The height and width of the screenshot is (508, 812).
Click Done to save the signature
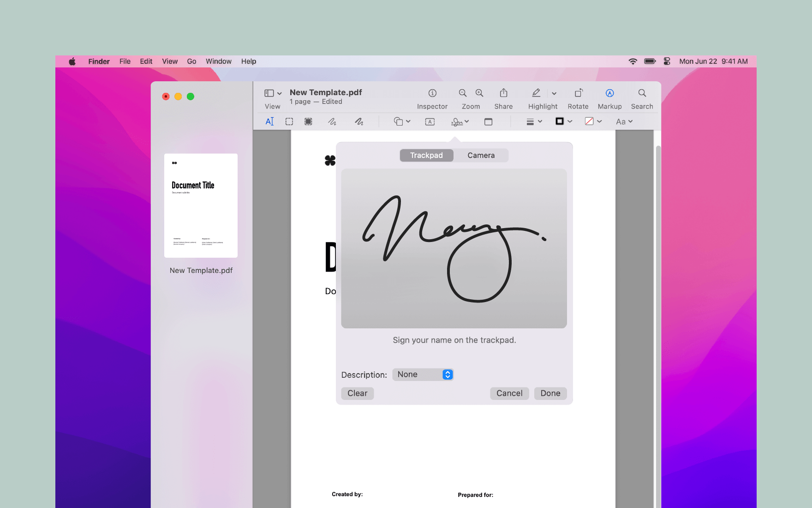pyautogui.click(x=550, y=393)
